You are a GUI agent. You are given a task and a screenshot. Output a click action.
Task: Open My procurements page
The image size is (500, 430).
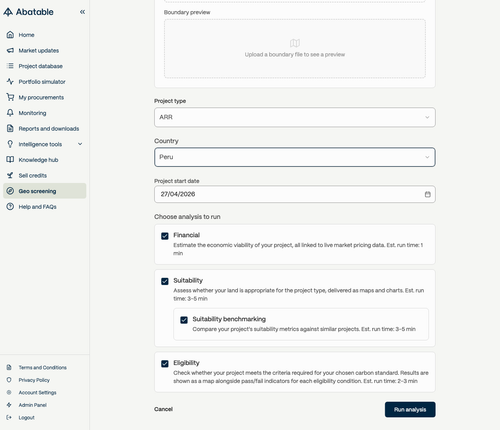coord(45,97)
